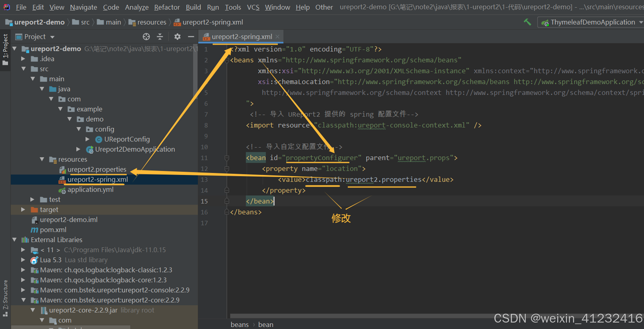
Task: Hide the Project panel with minus icon
Action: point(191,37)
